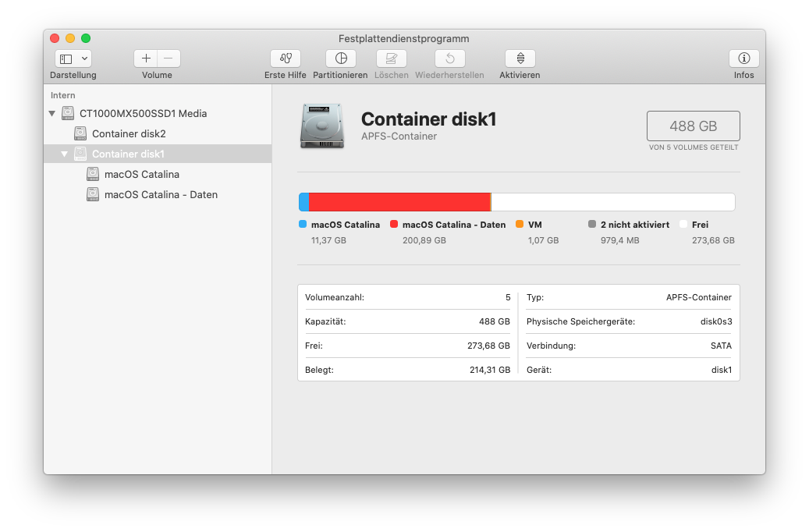This screenshot has height=532, width=809.
Task: Click the Aktivieren mount icon
Action: [x=520, y=59]
